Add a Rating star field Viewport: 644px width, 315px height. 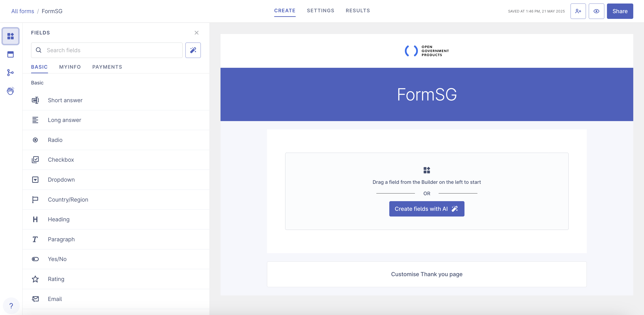[x=56, y=279]
